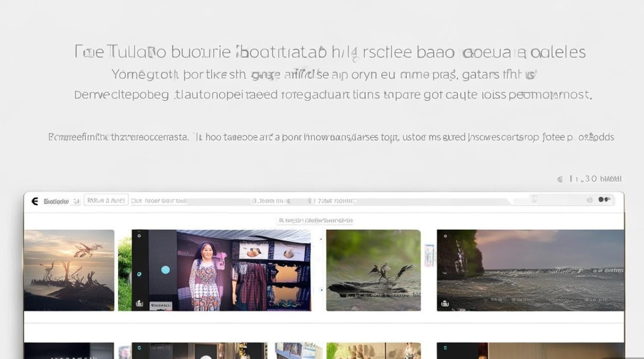This screenshot has height=359, width=644.
Task: Click the centered label below the toolbar
Action: pyautogui.click(x=315, y=221)
